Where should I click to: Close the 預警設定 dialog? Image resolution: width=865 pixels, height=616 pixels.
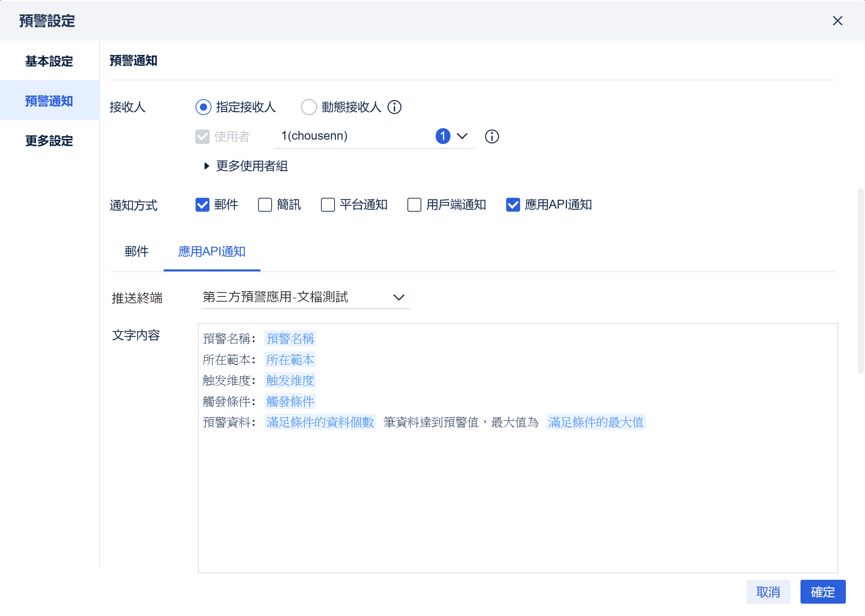838,21
